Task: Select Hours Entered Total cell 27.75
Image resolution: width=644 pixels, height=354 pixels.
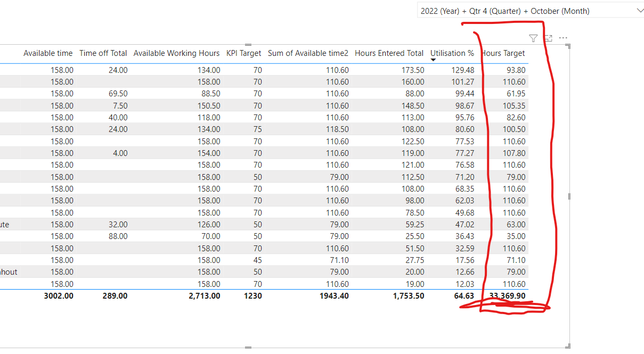Action: click(x=414, y=260)
